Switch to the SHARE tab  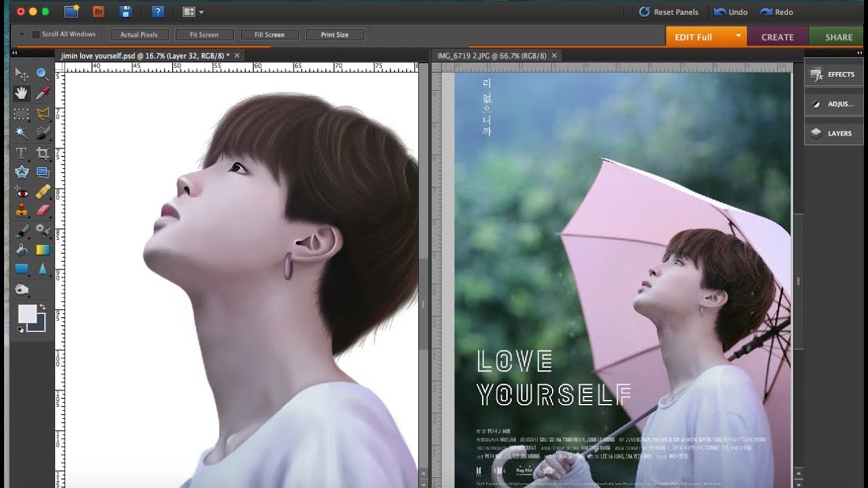(x=839, y=37)
